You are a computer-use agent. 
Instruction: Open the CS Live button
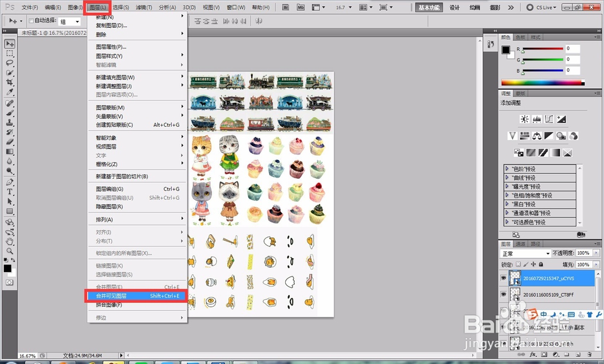tap(542, 7)
